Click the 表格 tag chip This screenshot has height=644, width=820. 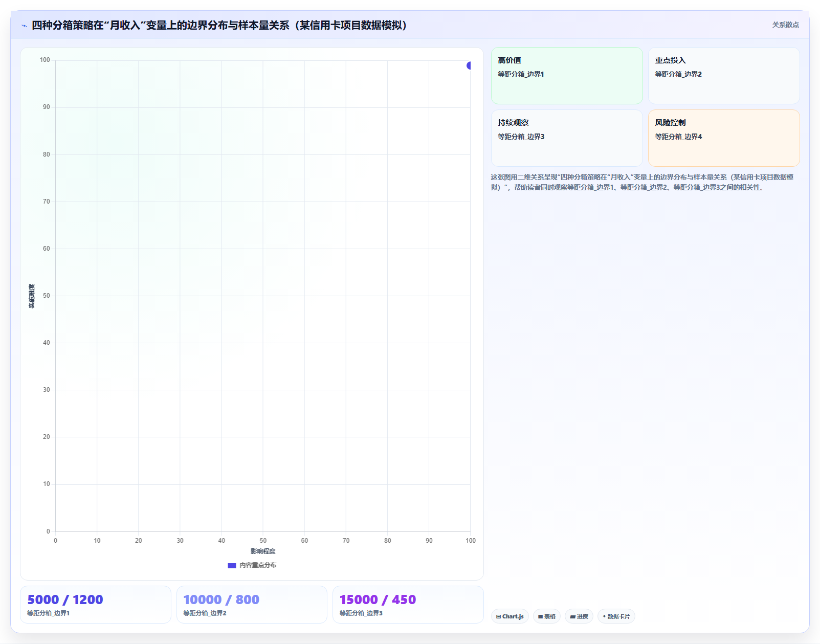547,616
